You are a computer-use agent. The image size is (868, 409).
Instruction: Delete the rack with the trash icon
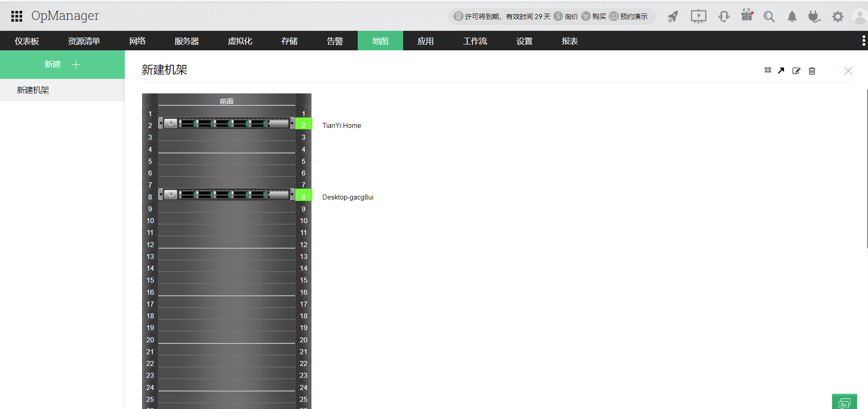pyautogui.click(x=812, y=71)
